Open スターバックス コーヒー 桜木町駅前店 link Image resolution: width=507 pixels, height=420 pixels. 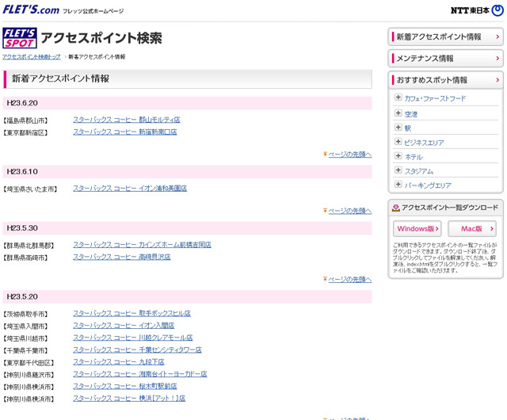125,387
